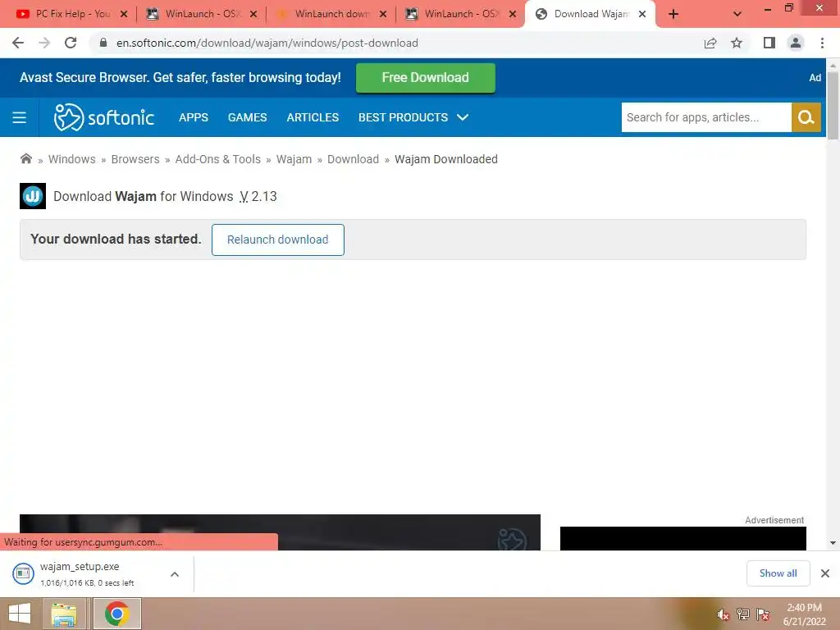Click the scrollbar down arrow
This screenshot has height=630, width=840.
(833, 543)
